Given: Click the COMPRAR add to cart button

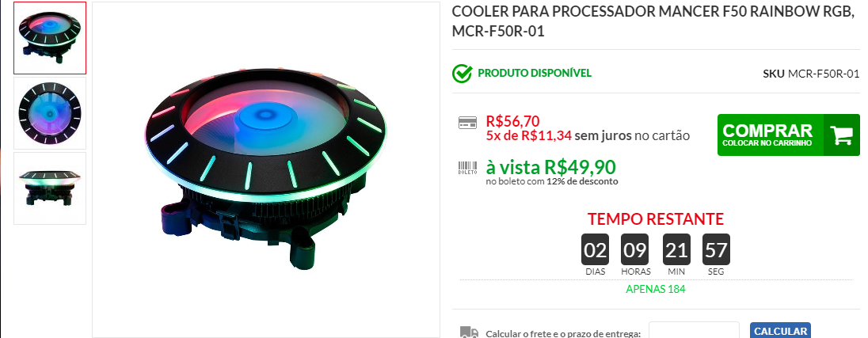Looking at the screenshot, I should pos(788,135).
